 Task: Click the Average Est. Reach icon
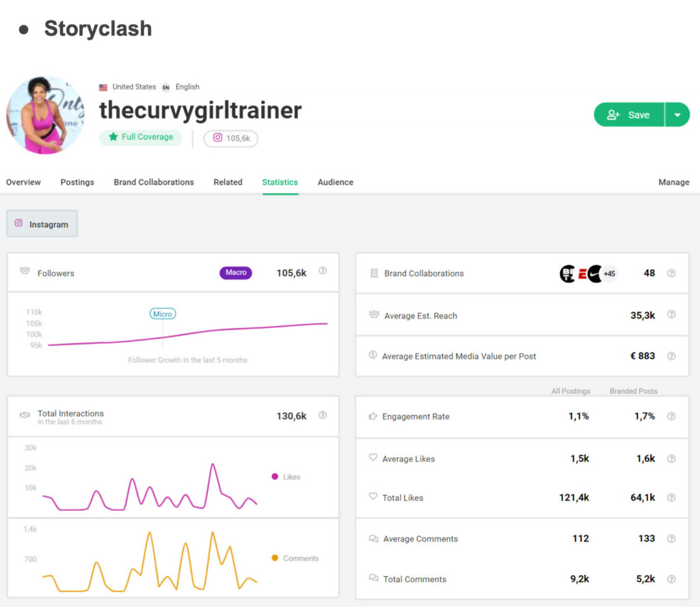pyautogui.click(x=373, y=315)
